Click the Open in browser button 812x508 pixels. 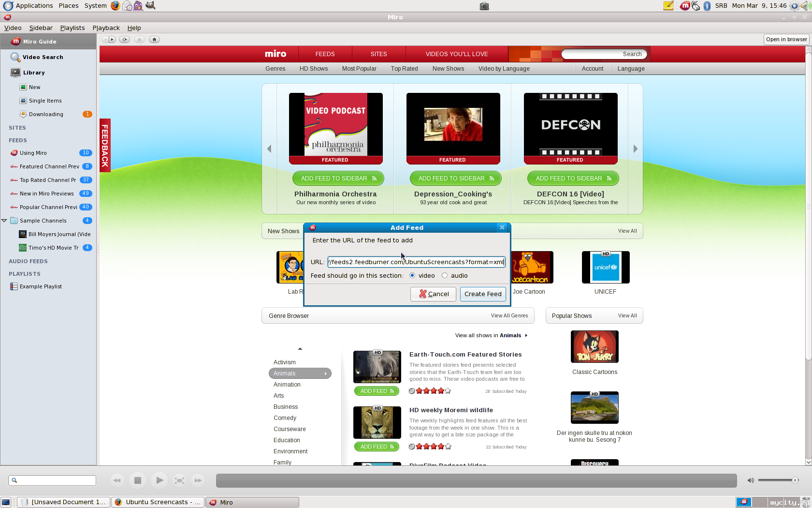tap(786, 40)
